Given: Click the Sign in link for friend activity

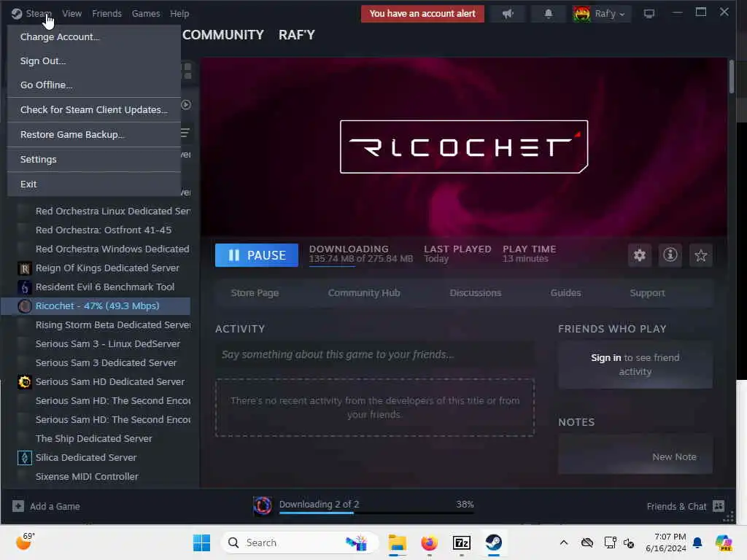Looking at the screenshot, I should coord(606,357).
